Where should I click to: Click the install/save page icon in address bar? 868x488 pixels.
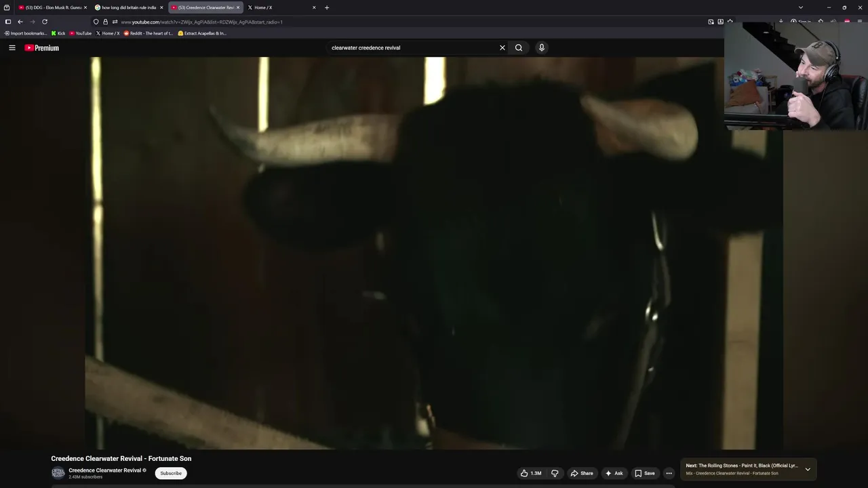pos(720,22)
